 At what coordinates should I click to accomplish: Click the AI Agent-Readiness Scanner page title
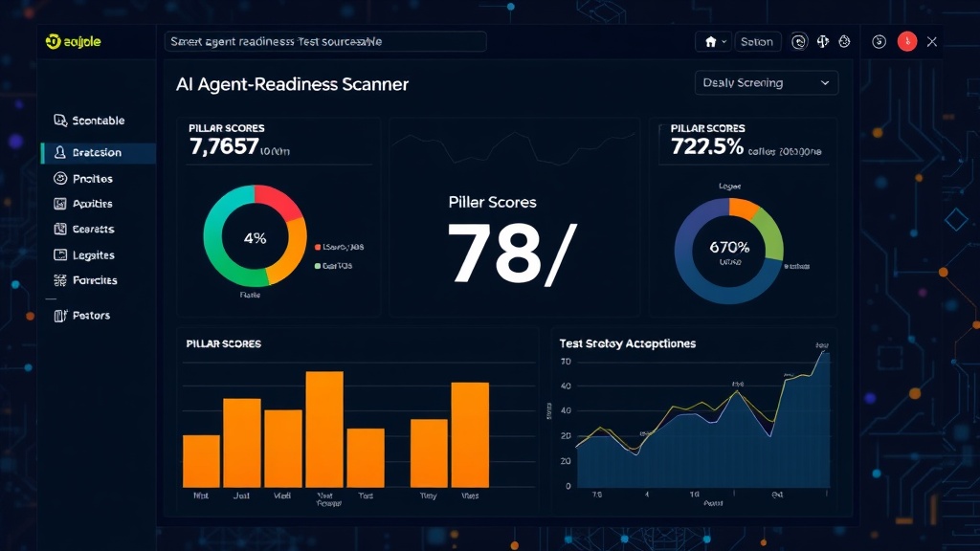point(292,84)
